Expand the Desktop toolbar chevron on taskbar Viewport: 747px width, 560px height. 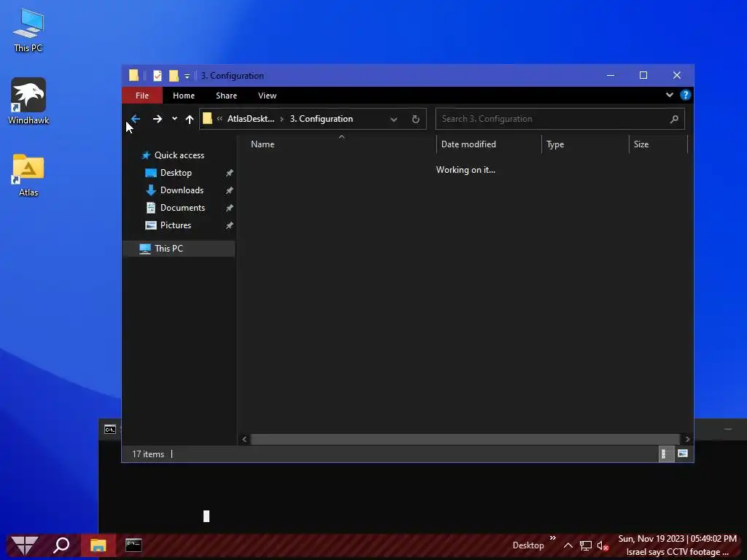[553, 538]
